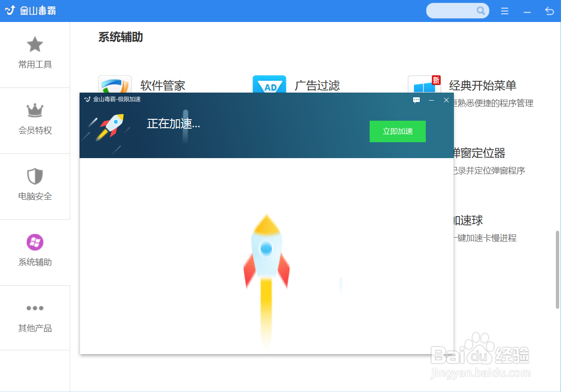The height and width of the screenshot is (392, 561).
Task: Click the 立即加速 green button
Action: pos(398,131)
